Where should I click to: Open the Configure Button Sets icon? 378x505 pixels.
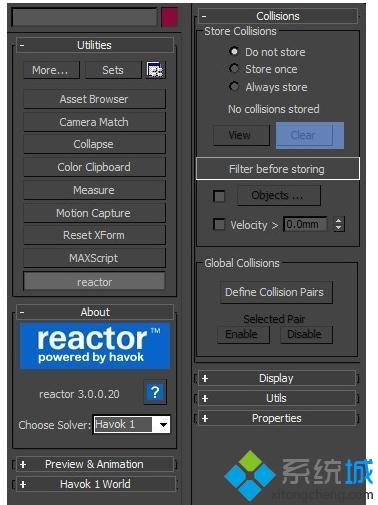coord(155,70)
